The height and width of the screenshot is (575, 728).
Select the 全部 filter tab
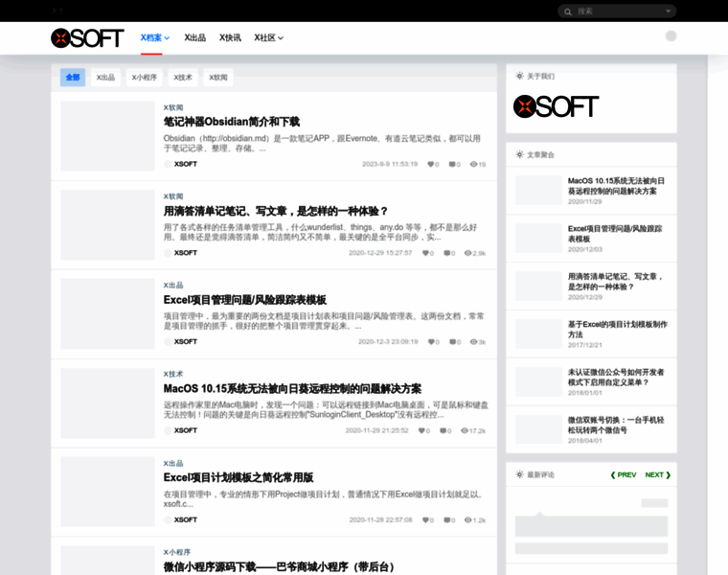pyautogui.click(x=73, y=77)
